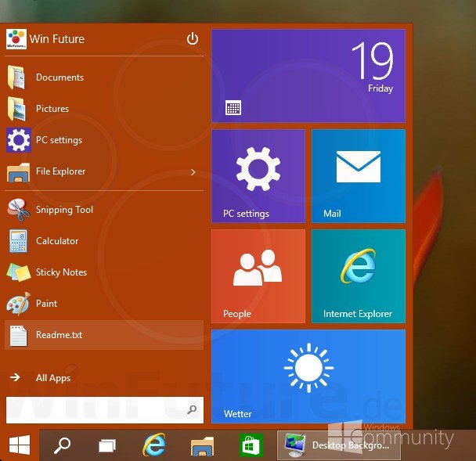Expand File Explorer jump list arrow

click(193, 172)
